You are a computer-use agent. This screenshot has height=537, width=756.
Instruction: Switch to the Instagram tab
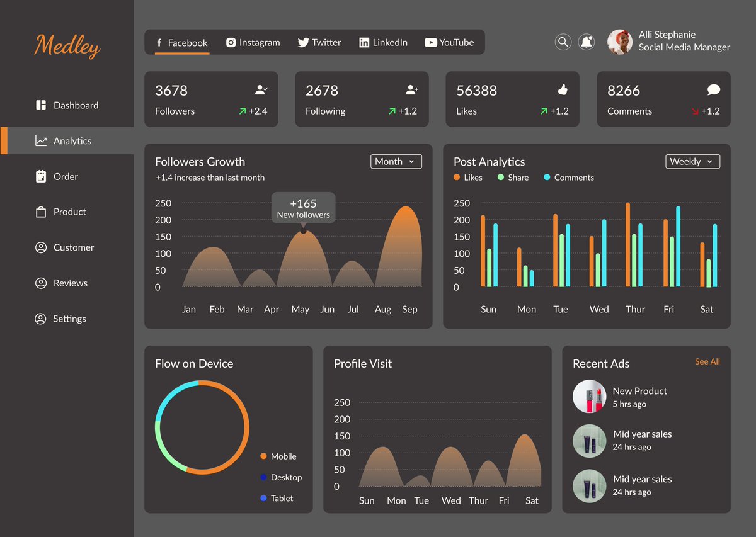[253, 42]
